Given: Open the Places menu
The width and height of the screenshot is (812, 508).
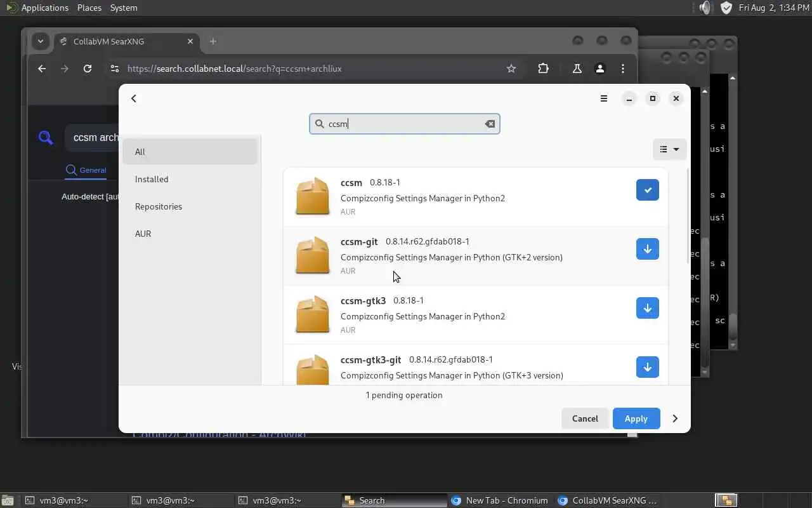Looking at the screenshot, I should (89, 8).
